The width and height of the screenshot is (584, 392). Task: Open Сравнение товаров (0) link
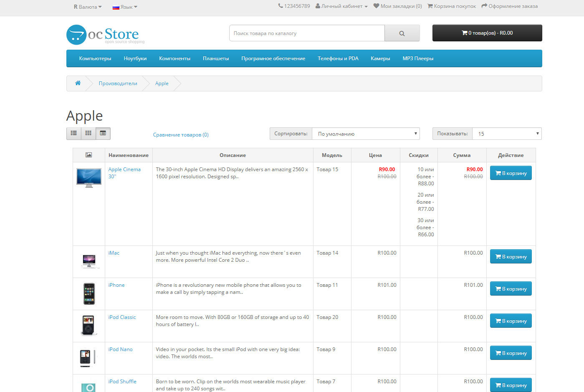click(181, 134)
